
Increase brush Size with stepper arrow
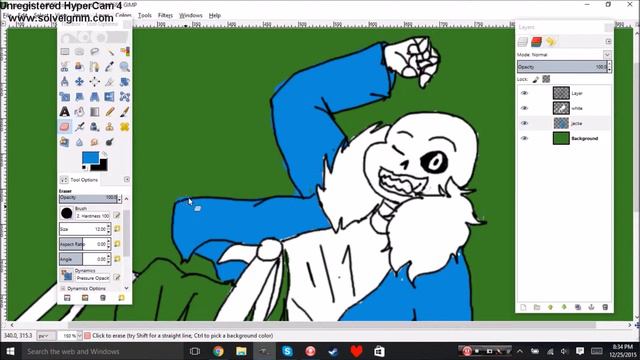coord(109,226)
